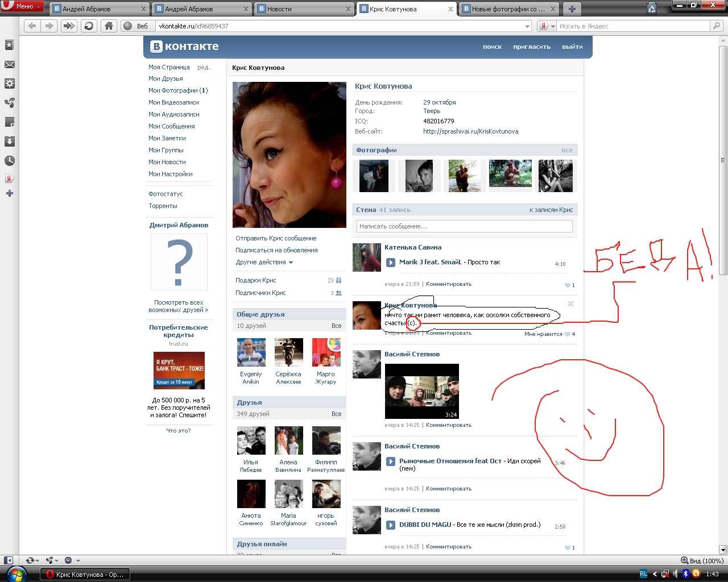Switch to the Новости tab
Screen dimensions: 728x582
304,9
